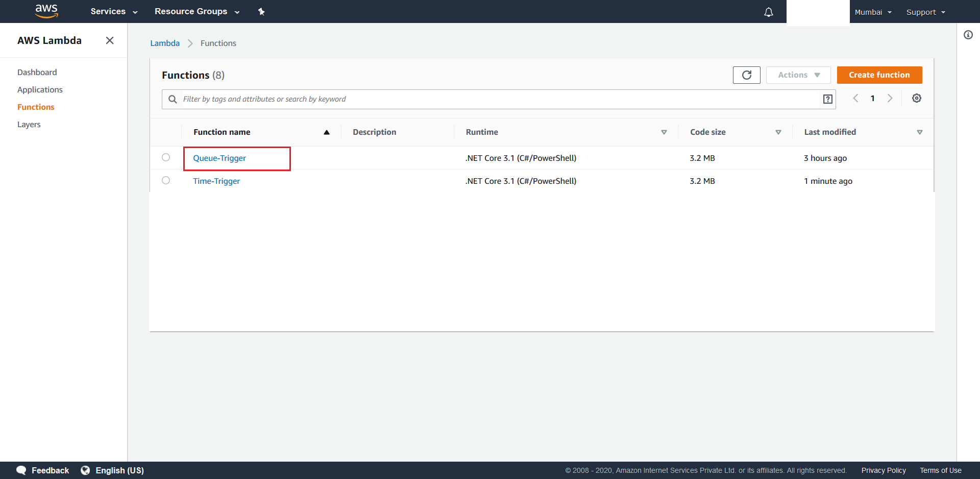Open the Support dropdown

(x=925, y=12)
